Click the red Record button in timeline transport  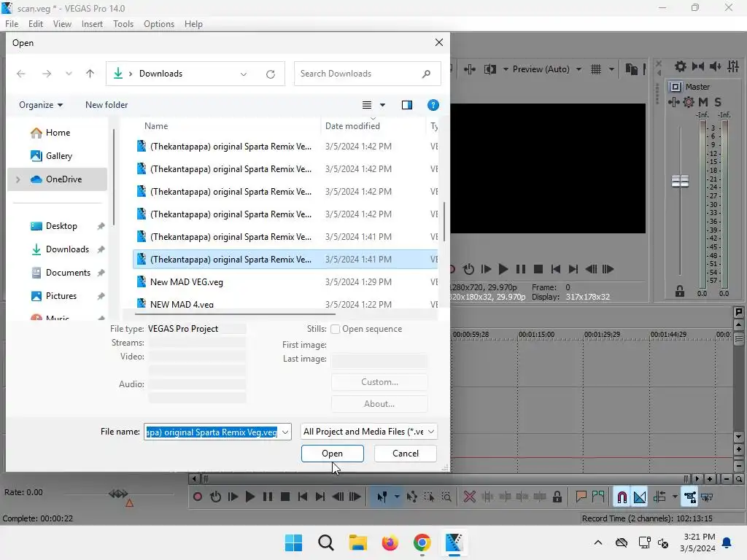pos(198,497)
